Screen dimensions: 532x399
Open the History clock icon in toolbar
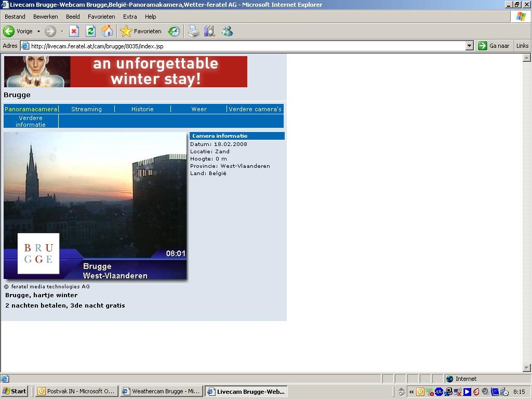pos(174,31)
